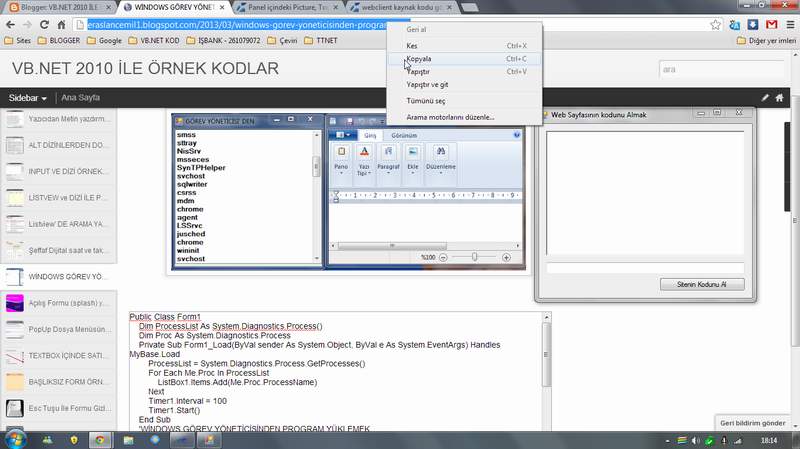The image size is (800, 449).
Task: Go back using browser back arrow
Action: (x=10, y=24)
